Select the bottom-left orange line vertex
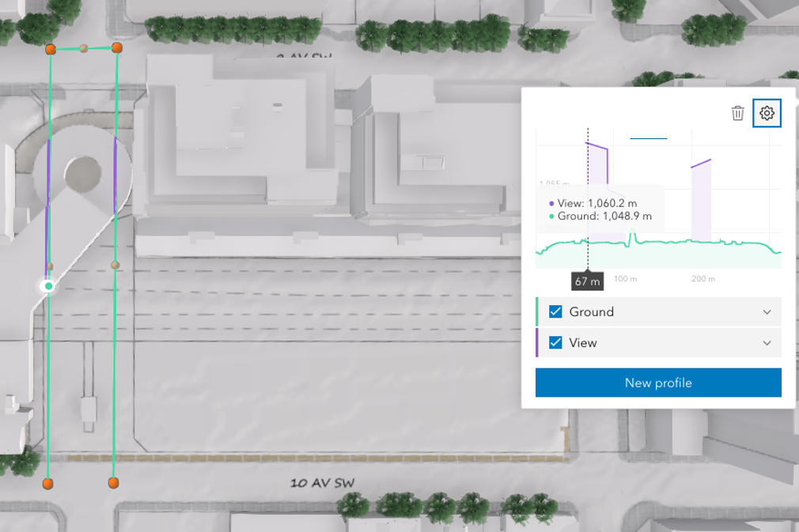The width and height of the screenshot is (799, 532). 48,482
